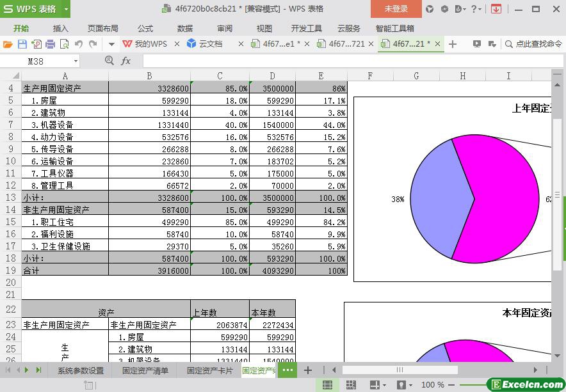566x392 pixels.
Task: Open the 插入 ribbon tab
Action: tap(60, 28)
